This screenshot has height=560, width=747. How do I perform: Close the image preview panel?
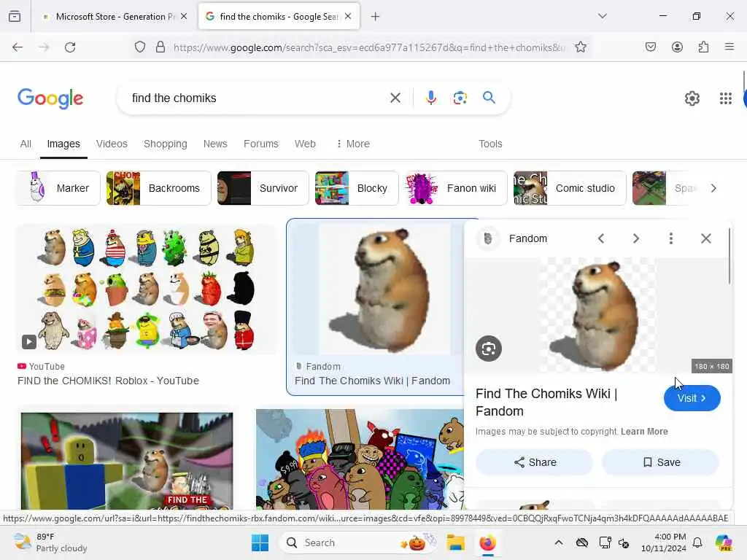coord(706,238)
